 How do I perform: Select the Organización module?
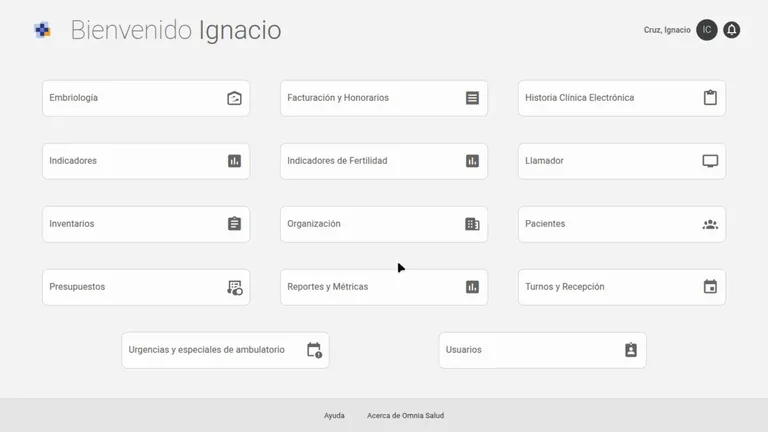click(384, 224)
